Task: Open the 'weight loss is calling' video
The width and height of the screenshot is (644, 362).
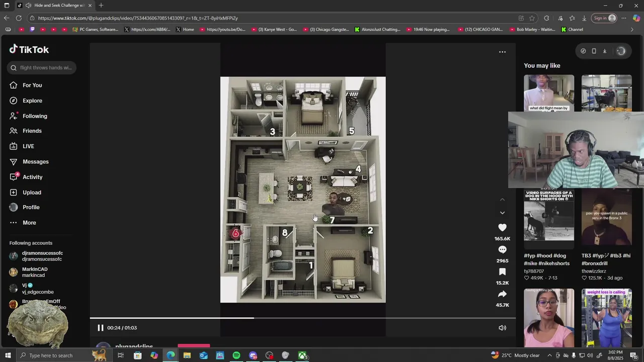Action: (607, 318)
